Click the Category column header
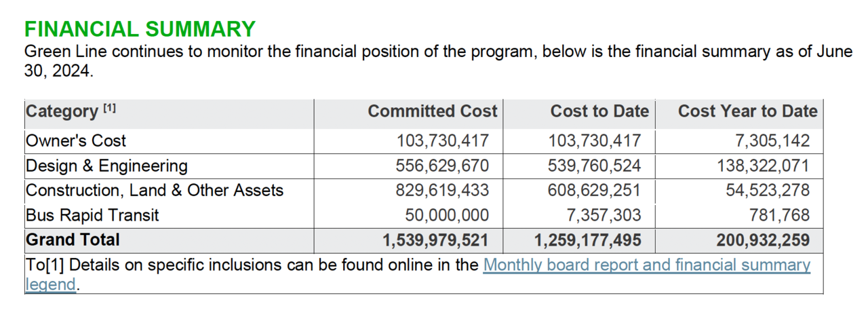Viewport: 868px width, 319px height. [62, 111]
